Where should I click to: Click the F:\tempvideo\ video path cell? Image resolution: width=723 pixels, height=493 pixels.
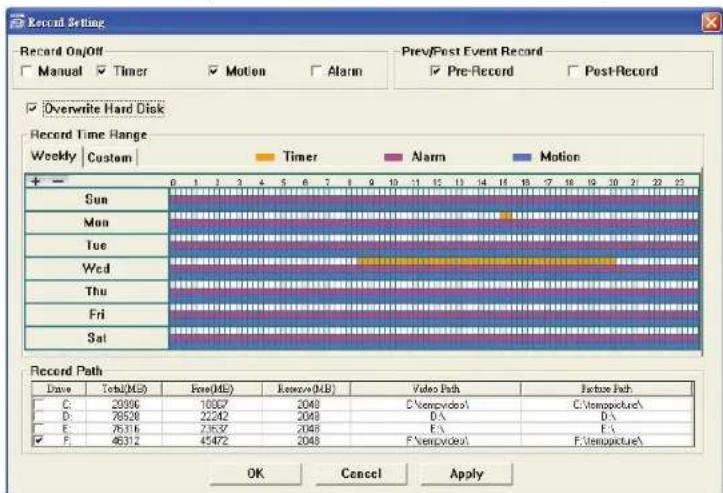[437, 440]
